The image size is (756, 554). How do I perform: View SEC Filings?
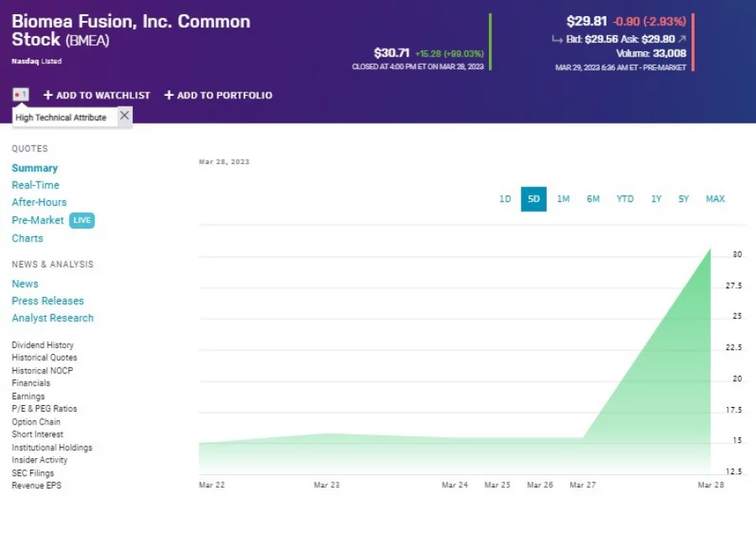tap(33, 472)
